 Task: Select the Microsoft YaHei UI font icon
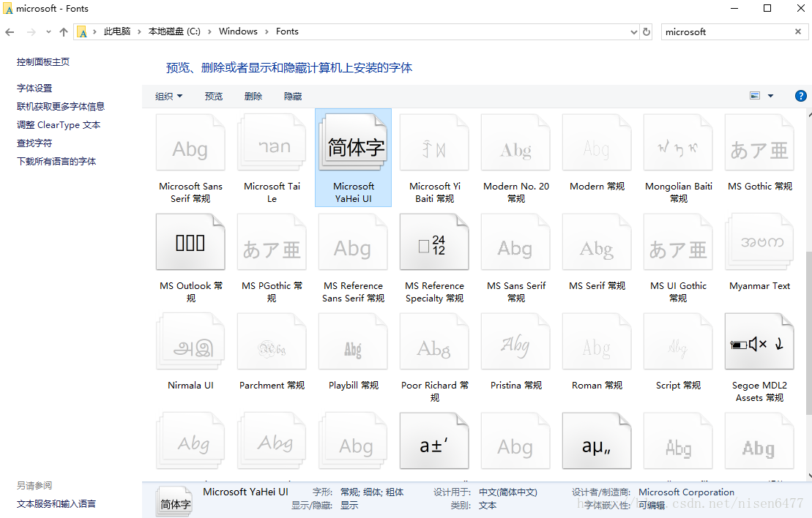(353, 143)
